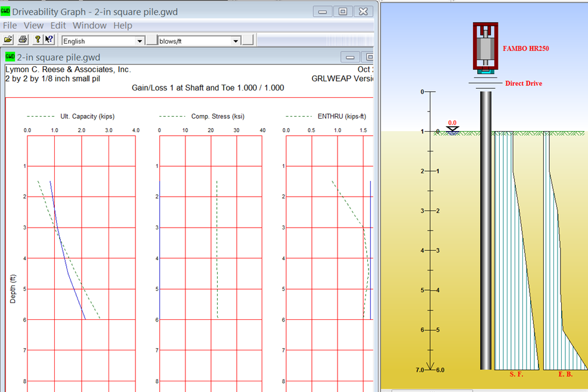Maximize the Driveability Graph main window
588x392 pixels.
(343, 11)
